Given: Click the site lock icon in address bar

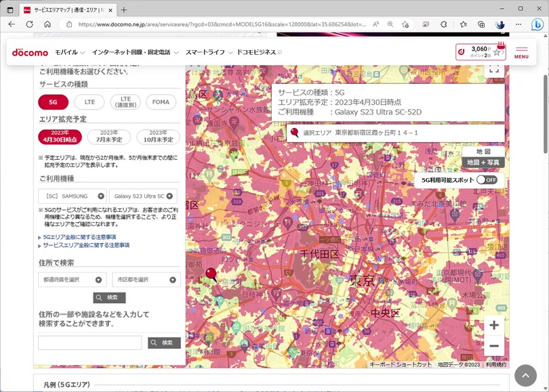Looking at the screenshot, I should [x=69, y=24].
